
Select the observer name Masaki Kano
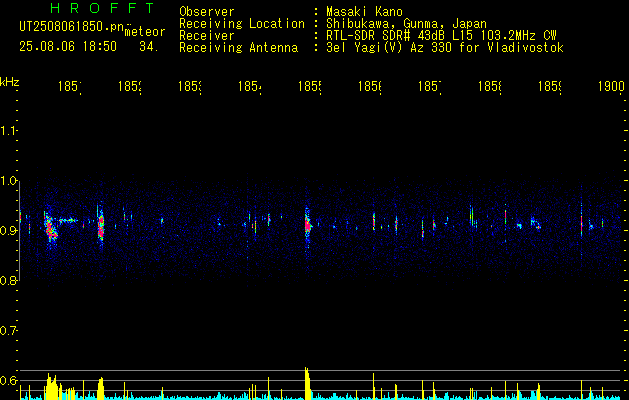(x=364, y=11)
